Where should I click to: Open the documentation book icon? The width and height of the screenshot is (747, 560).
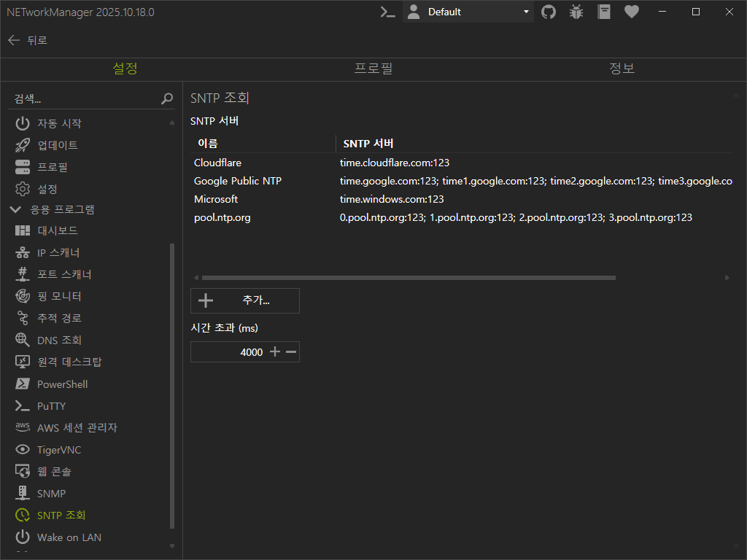pos(603,12)
